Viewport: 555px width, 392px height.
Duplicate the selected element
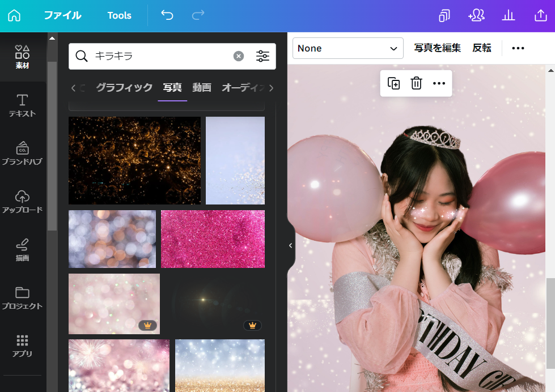(393, 83)
